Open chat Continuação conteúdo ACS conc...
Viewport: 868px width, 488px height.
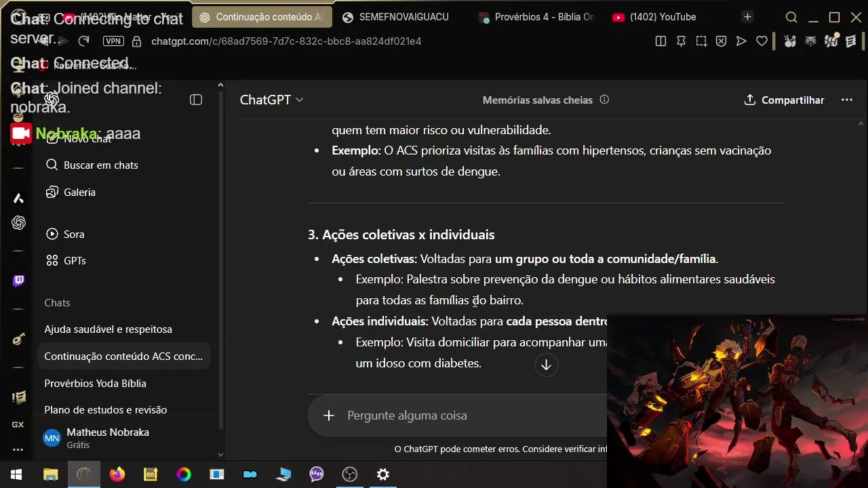coord(124,356)
